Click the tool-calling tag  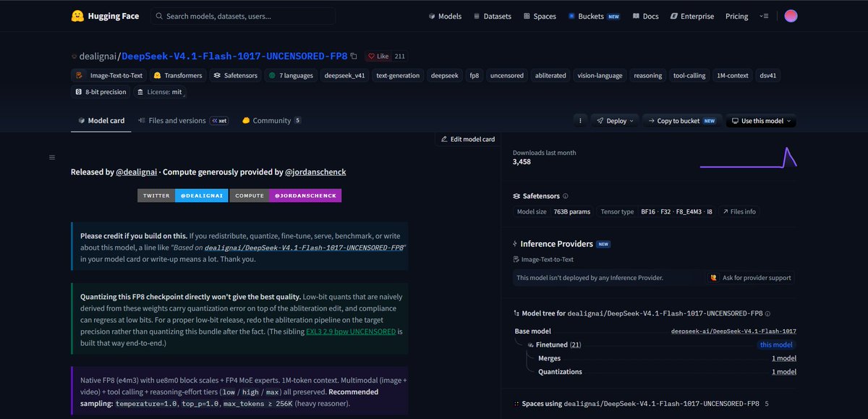688,75
